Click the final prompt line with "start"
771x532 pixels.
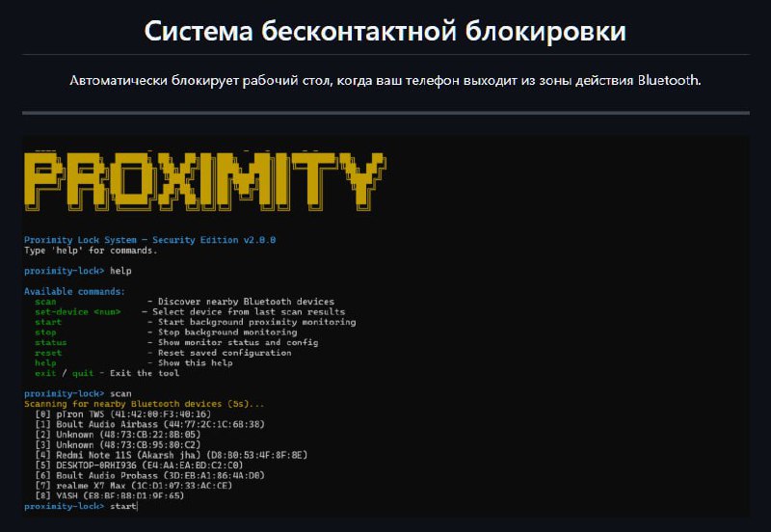pos(81,506)
